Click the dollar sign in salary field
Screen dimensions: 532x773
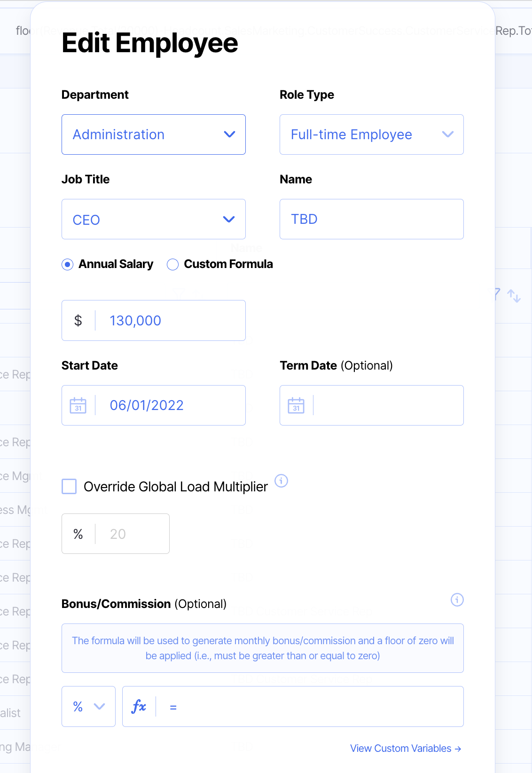point(78,321)
